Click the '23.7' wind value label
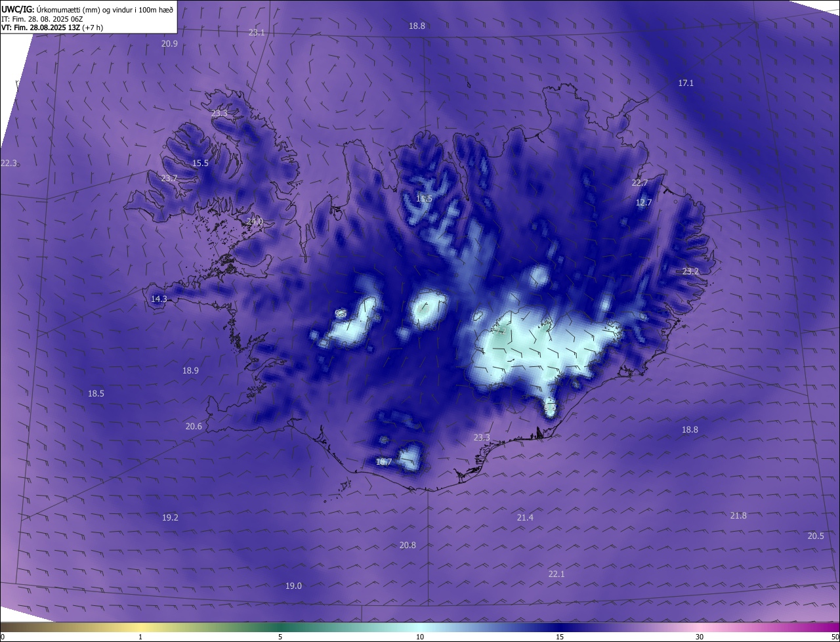Screen dimensions: 840x642 [169, 178]
